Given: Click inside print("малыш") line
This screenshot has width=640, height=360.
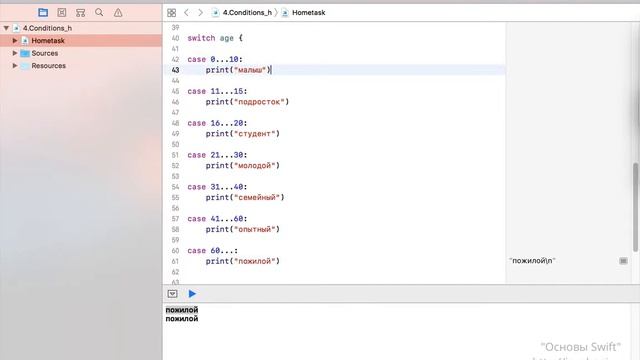Looking at the screenshot, I should 238,70.
